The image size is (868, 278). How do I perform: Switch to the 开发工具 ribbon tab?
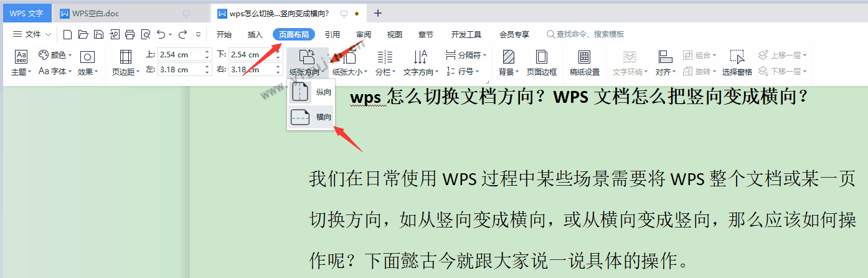pyautogui.click(x=466, y=34)
